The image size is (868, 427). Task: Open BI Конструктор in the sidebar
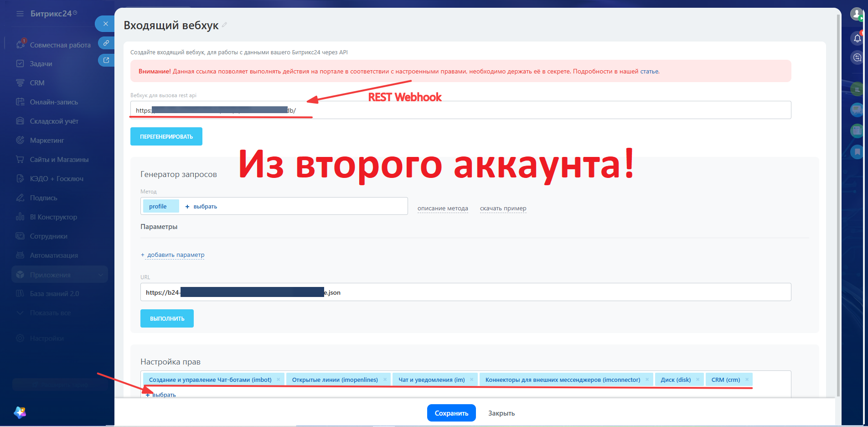53,217
